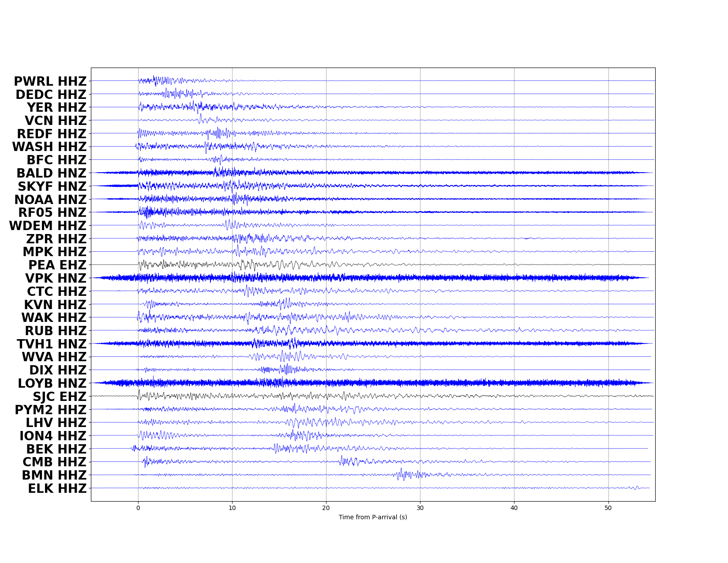Viewport: 728px width, 563px height.
Task: Click the x-axis tick label 40
Action: click(x=514, y=508)
